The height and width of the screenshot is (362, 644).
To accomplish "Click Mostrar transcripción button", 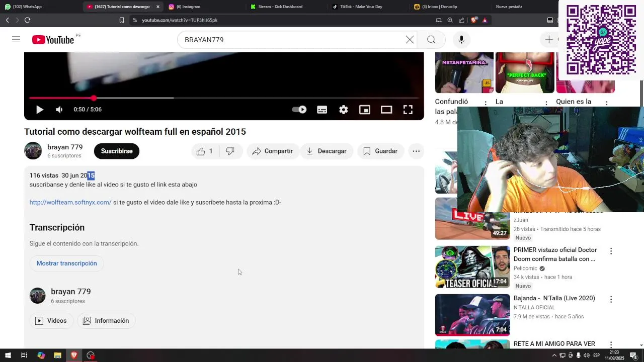I will coord(66,263).
